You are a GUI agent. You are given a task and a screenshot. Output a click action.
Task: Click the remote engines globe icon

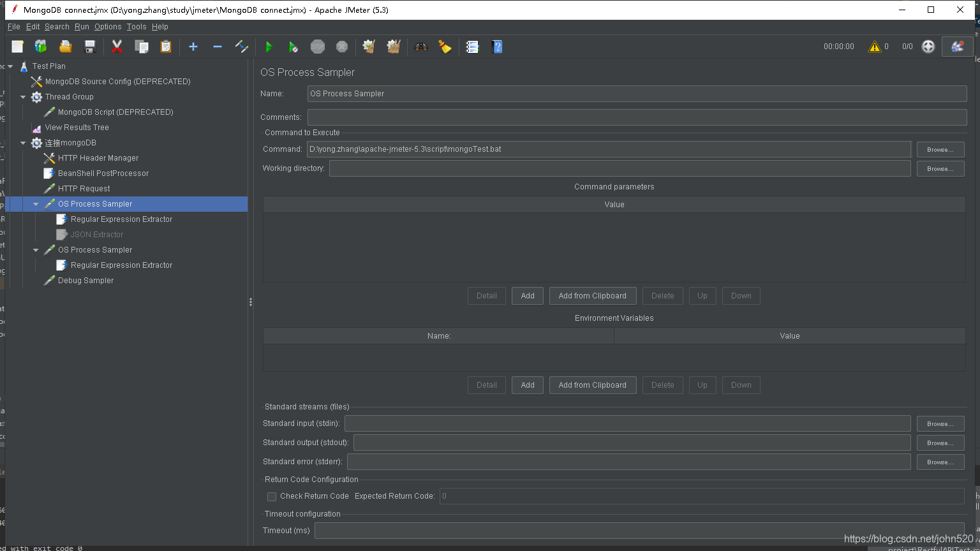[x=928, y=47]
